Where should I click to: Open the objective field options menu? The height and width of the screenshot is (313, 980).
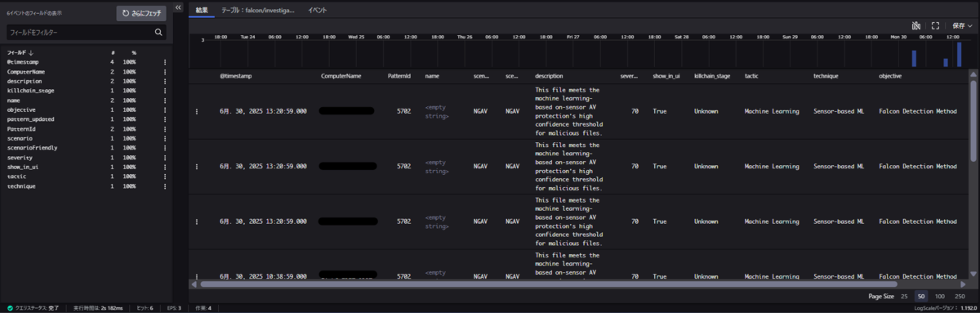[x=165, y=110]
